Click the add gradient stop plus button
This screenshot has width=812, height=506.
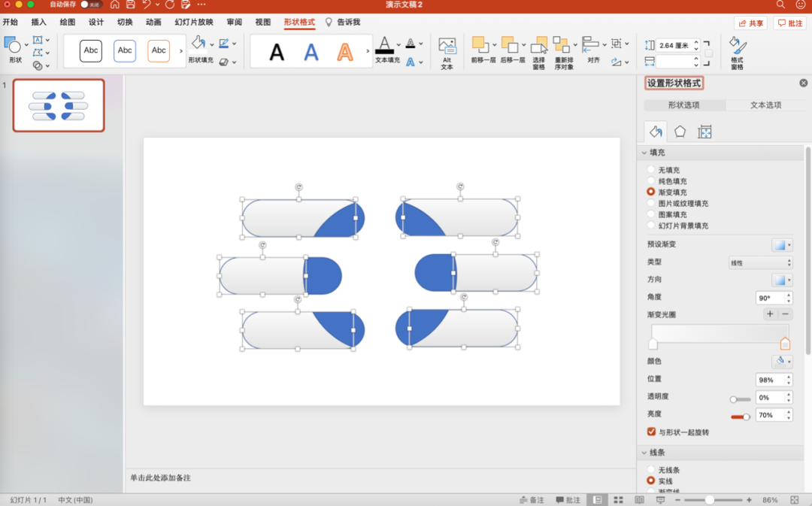click(770, 314)
